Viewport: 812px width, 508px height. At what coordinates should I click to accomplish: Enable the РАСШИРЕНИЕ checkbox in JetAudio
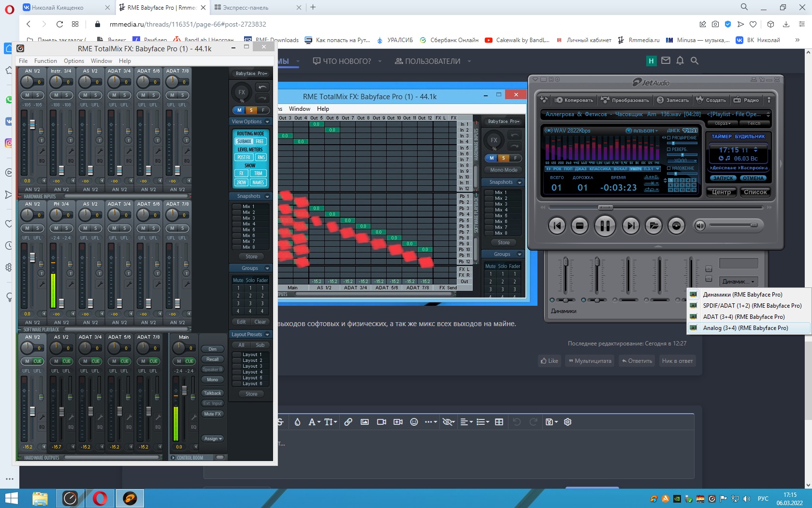click(x=669, y=138)
